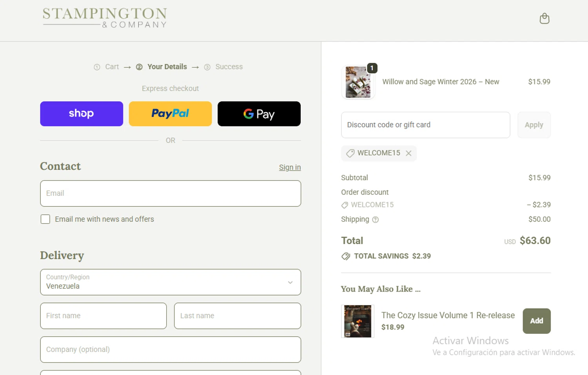Image resolution: width=588 pixels, height=375 pixels.
Task: Click the Apply discount button
Action: click(x=534, y=125)
